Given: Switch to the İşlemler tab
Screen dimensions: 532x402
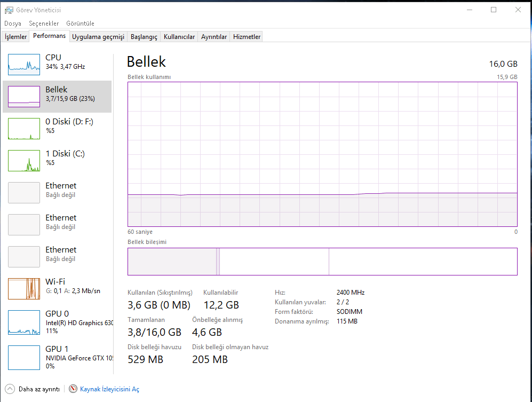Looking at the screenshot, I should pyautogui.click(x=16, y=37).
